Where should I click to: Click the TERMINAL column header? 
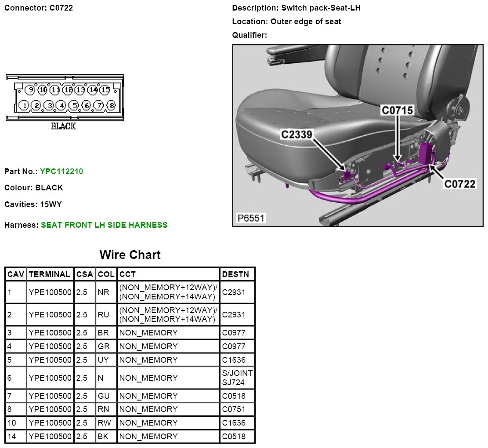pyautogui.click(x=49, y=274)
